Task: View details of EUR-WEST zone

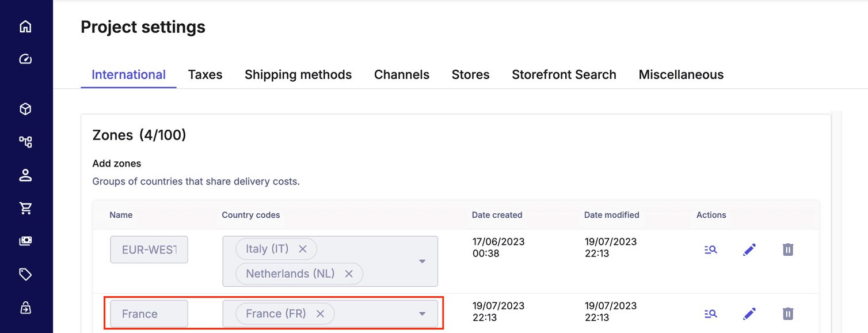Action: [710, 249]
